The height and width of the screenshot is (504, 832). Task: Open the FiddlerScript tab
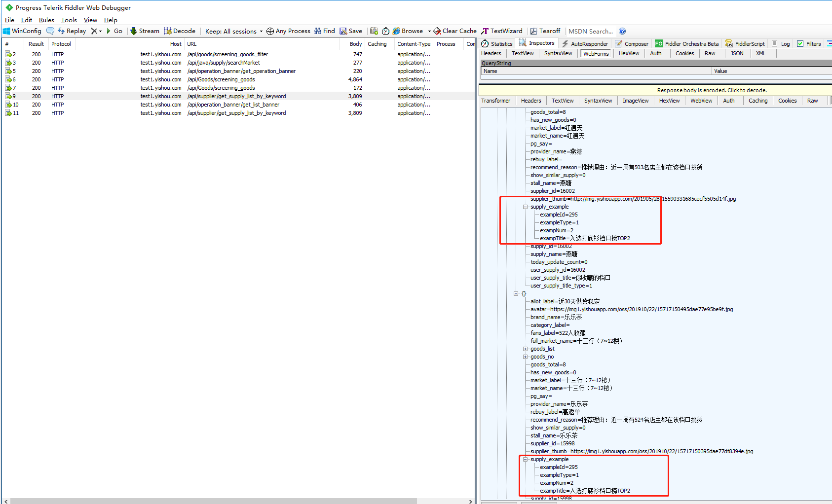pyautogui.click(x=745, y=44)
